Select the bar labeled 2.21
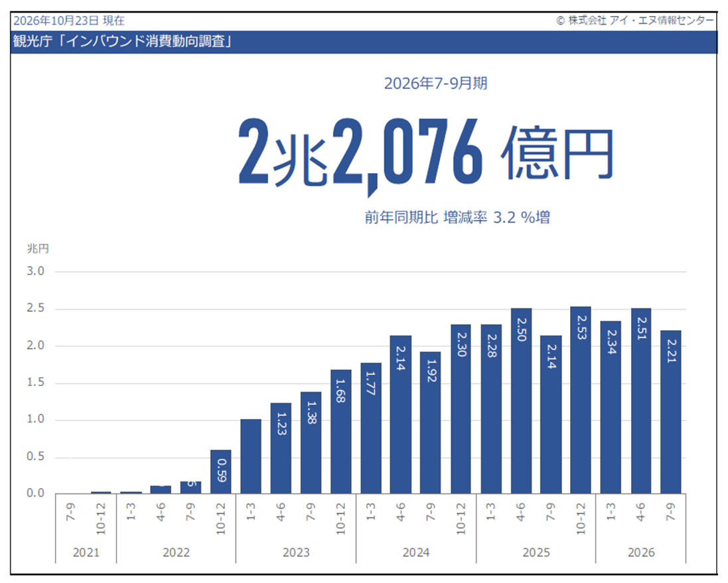Viewport: 728px width, 583px height. coord(671,412)
